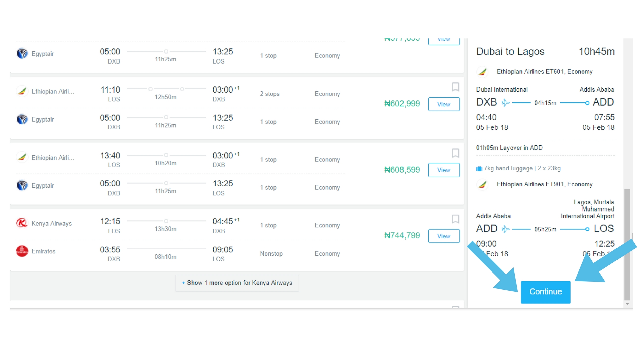Expand one more option for Kenya Airways
This screenshot has height=362, width=644.
click(237, 283)
